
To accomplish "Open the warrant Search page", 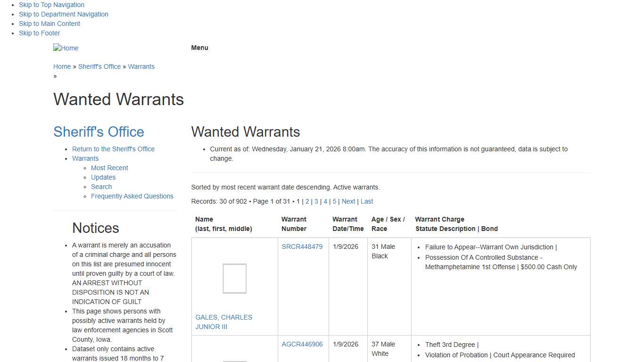I will (x=101, y=187).
